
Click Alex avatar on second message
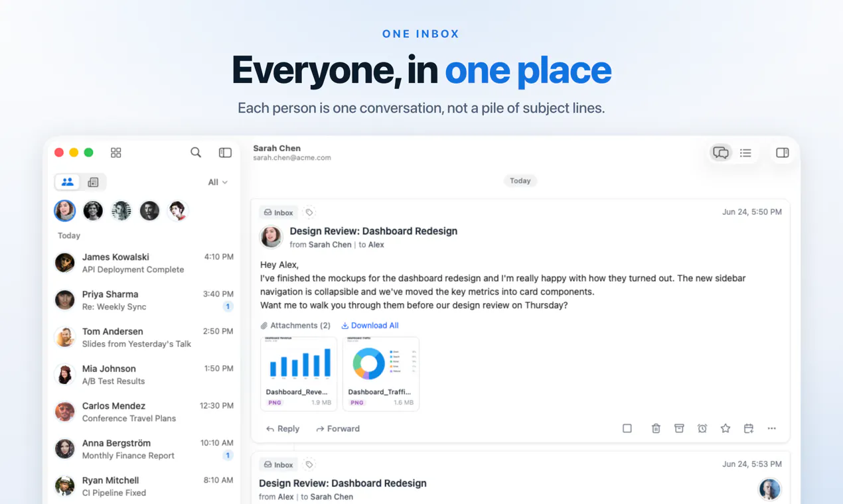tap(770, 489)
